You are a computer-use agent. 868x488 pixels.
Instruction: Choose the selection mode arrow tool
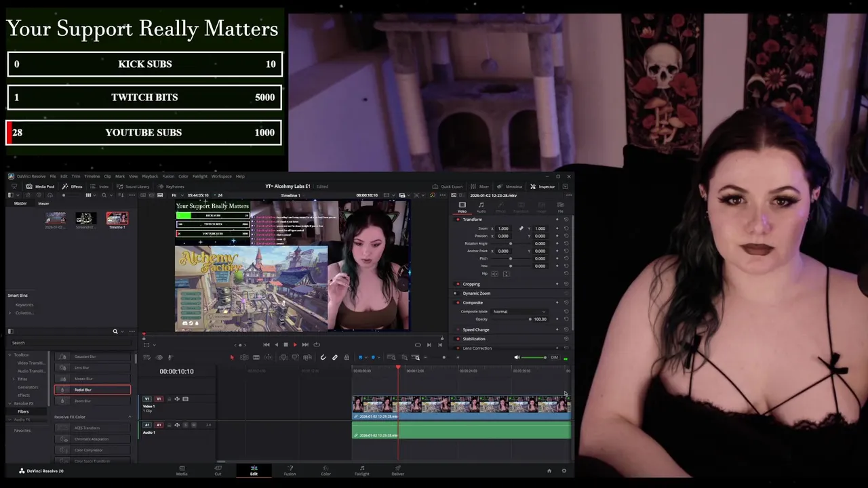(232, 357)
